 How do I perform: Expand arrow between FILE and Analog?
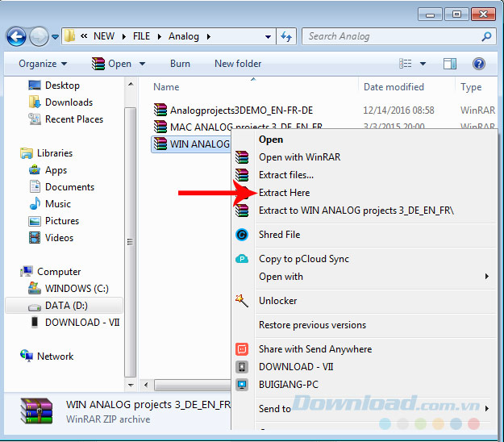pos(159,36)
